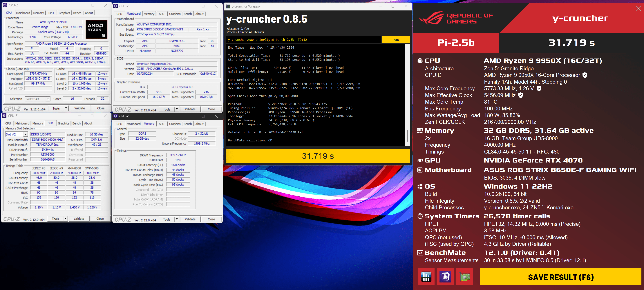The image size is (644, 290).
Task: Open Memory tab in CPU-Z CPU window
Action: click(x=38, y=13)
